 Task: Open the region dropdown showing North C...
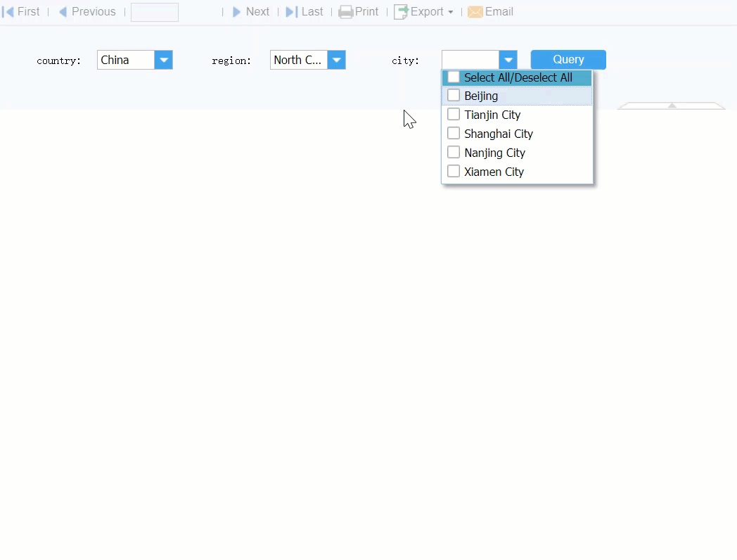point(337,60)
